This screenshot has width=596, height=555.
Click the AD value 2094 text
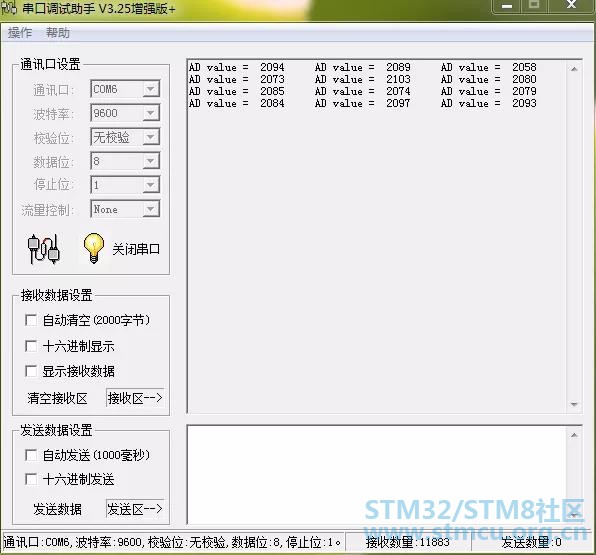point(236,67)
